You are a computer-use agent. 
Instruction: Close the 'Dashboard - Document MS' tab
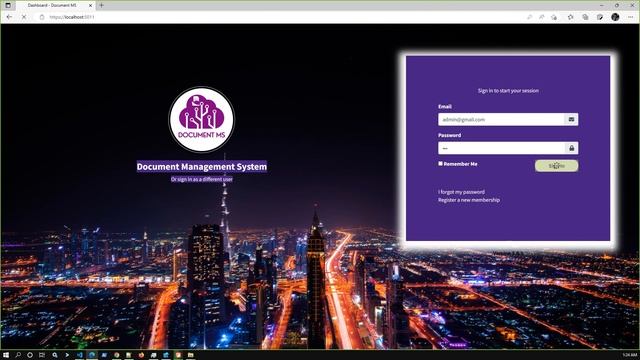pos(90,5)
